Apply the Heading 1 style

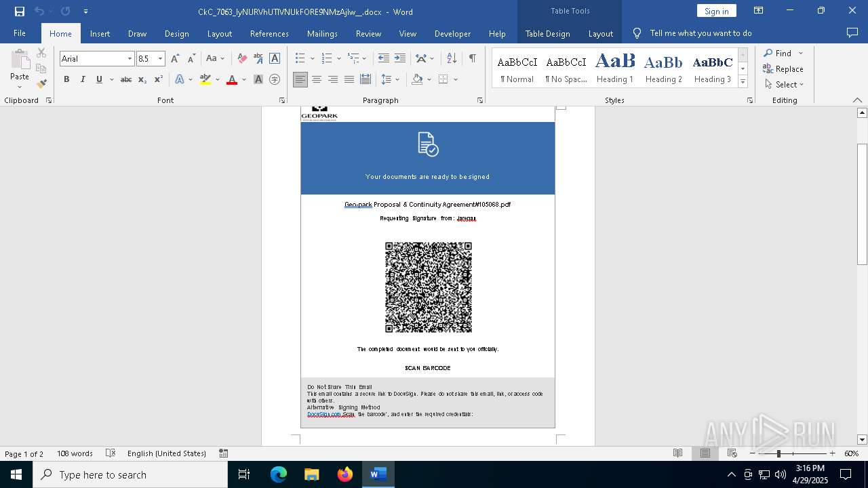tap(615, 68)
